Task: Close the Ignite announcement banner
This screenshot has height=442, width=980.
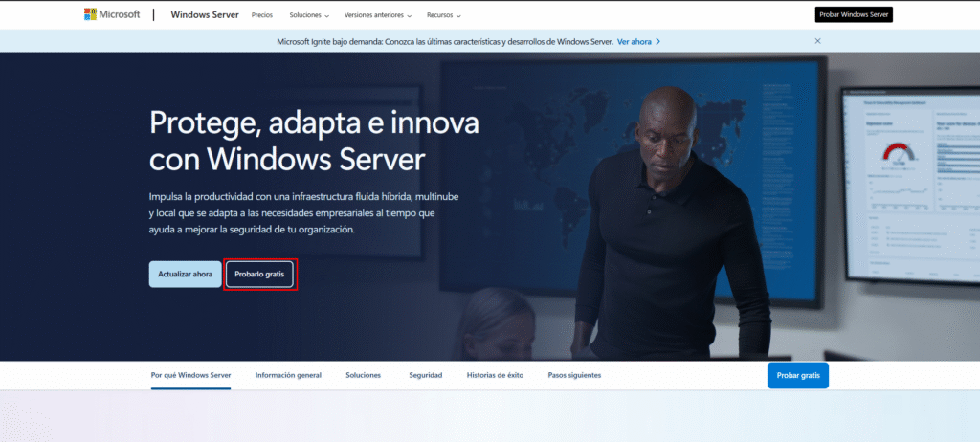Action: tap(817, 41)
